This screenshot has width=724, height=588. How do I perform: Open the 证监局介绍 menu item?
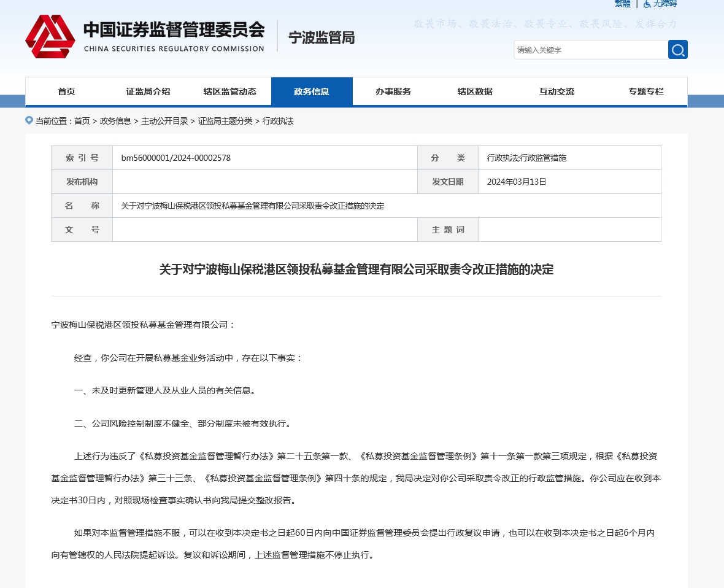pyautogui.click(x=148, y=91)
